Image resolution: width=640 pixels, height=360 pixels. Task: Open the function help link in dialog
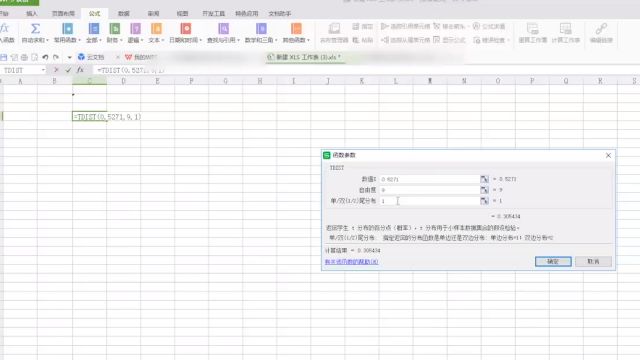click(351, 262)
